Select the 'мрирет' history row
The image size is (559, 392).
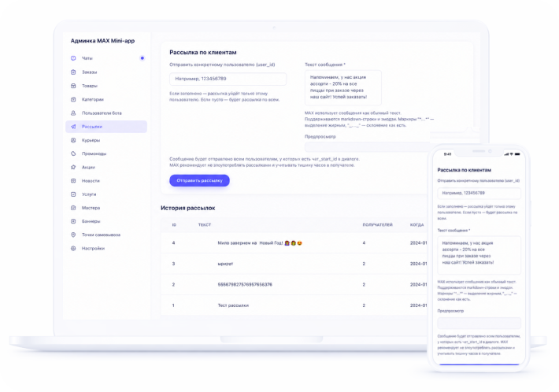(x=294, y=264)
